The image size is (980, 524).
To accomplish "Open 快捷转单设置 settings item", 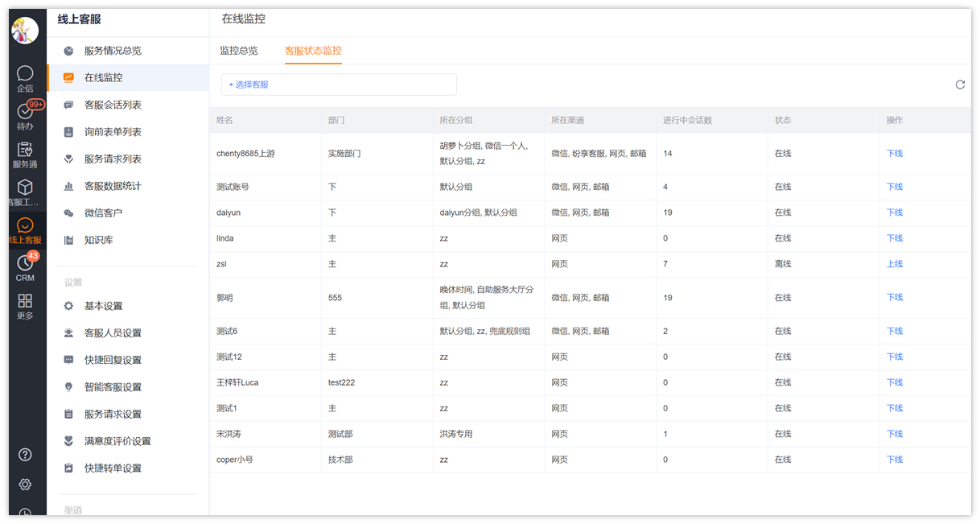I will [127, 468].
